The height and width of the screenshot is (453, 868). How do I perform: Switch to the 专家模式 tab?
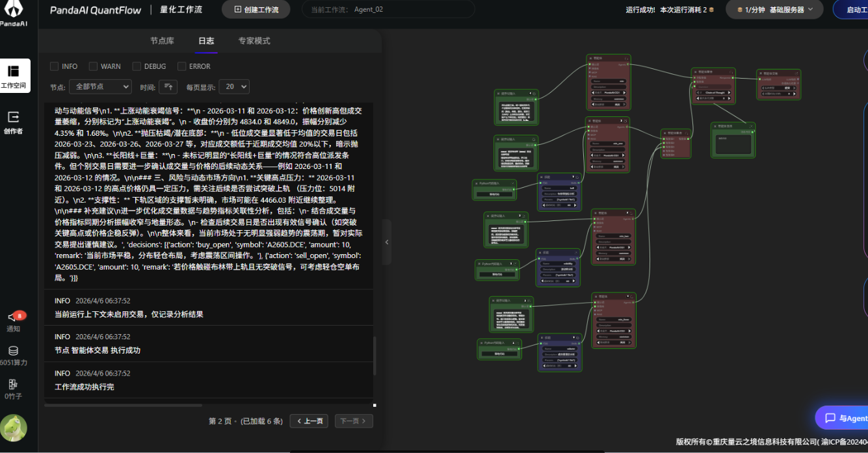[x=254, y=41]
